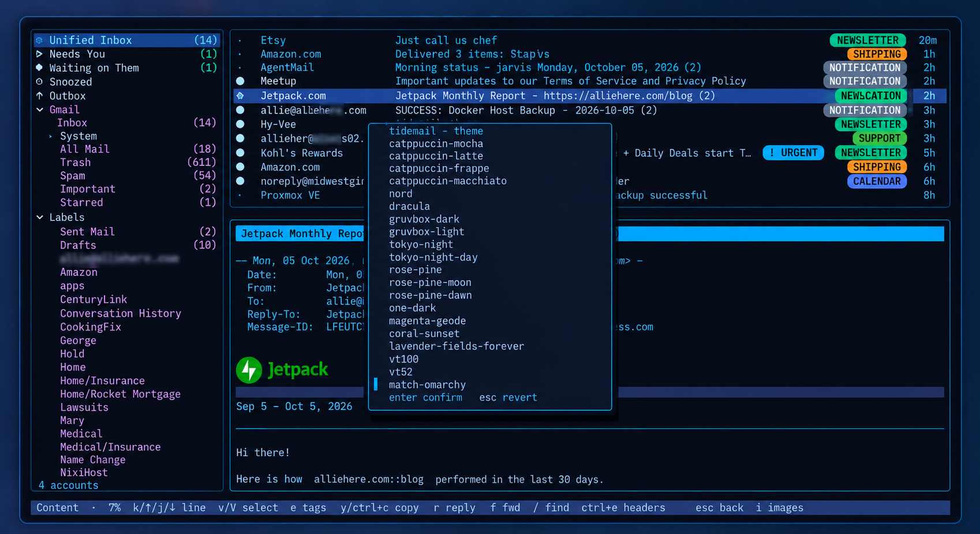This screenshot has height=534, width=980.
Task: Open the Proxmox VE email row
Action: pos(590,195)
